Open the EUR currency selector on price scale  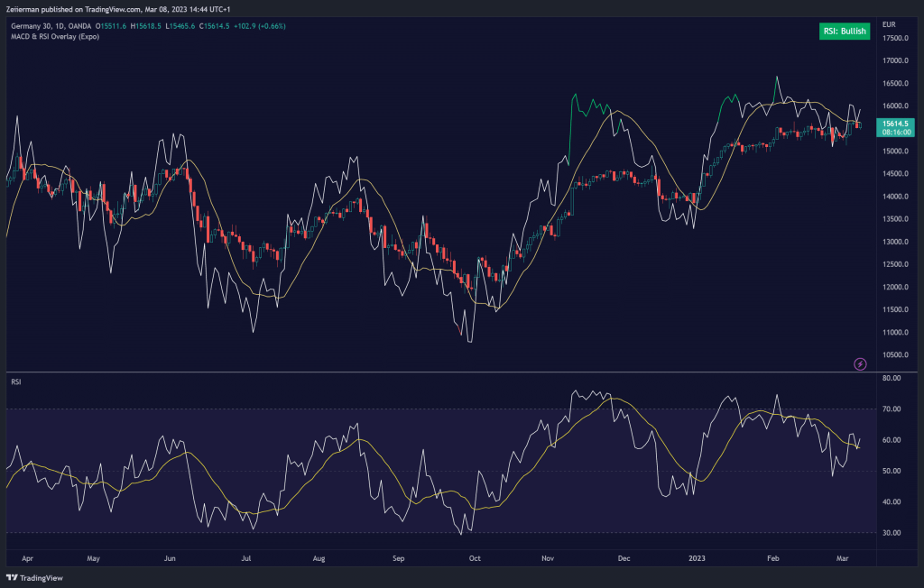pyautogui.click(x=888, y=23)
